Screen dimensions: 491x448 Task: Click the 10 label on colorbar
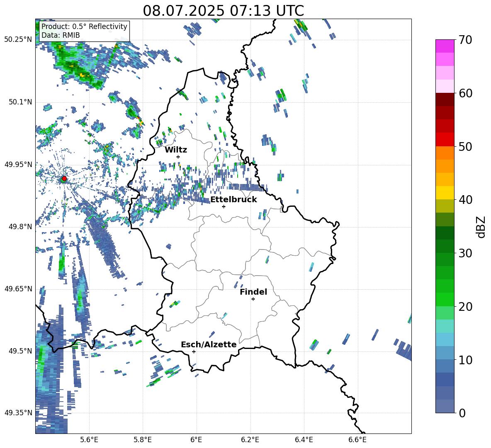tap(465, 360)
